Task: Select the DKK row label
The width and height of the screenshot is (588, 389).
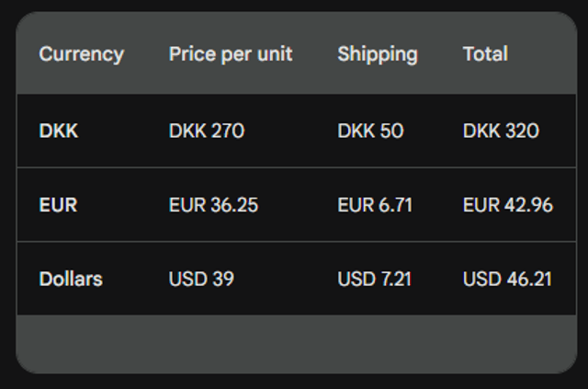Action: coord(59,131)
